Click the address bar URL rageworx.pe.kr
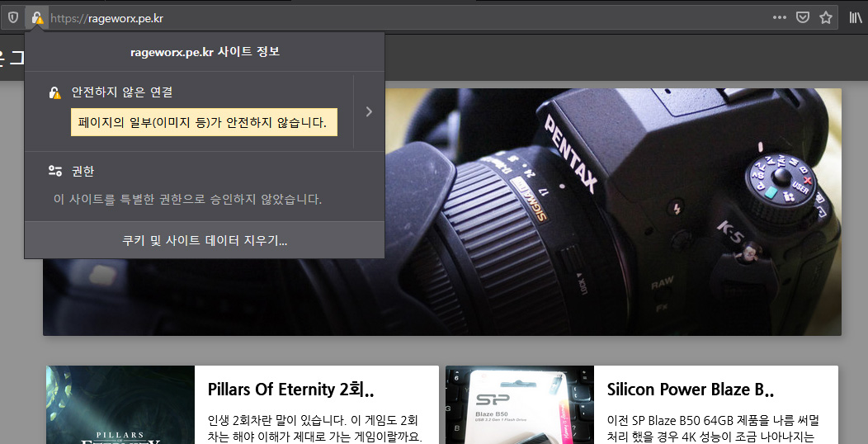This screenshot has height=444, width=868. 106,18
